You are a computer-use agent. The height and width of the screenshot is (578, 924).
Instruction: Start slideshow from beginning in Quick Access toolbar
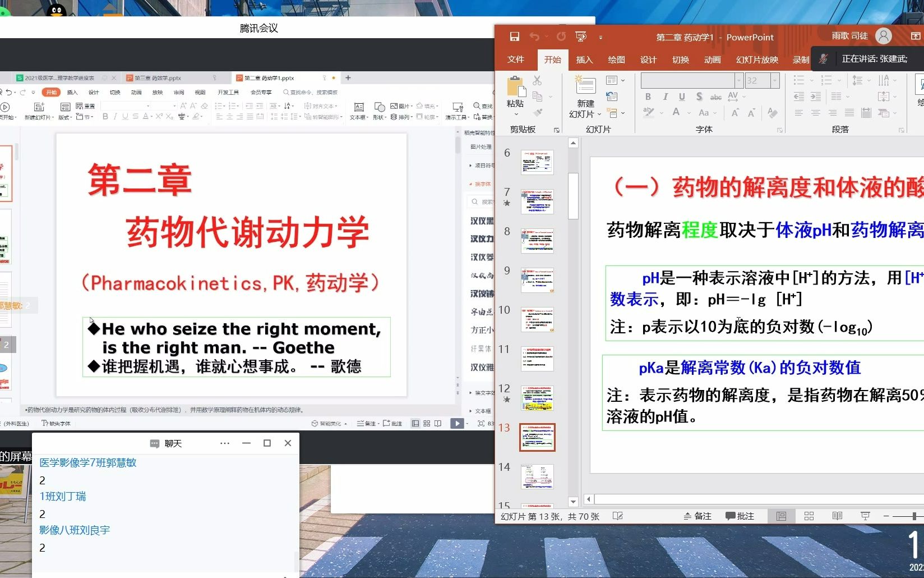[581, 37]
